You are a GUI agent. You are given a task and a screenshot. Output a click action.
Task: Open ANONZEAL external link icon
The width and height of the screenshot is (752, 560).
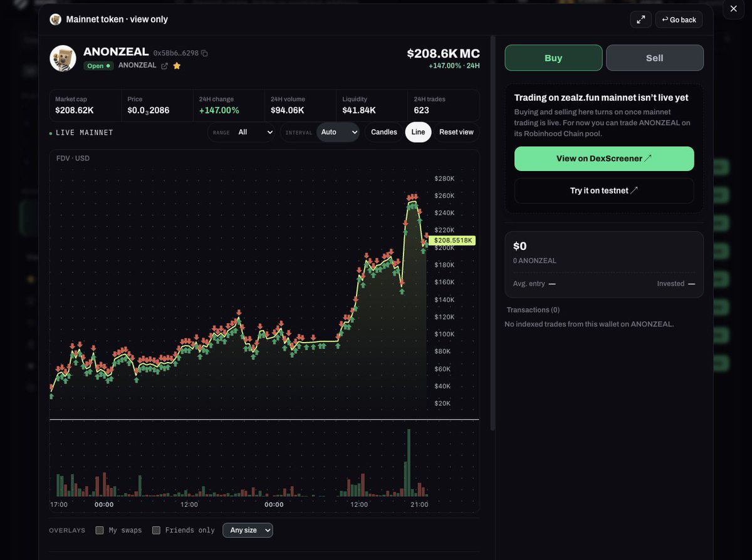click(164, 66)
